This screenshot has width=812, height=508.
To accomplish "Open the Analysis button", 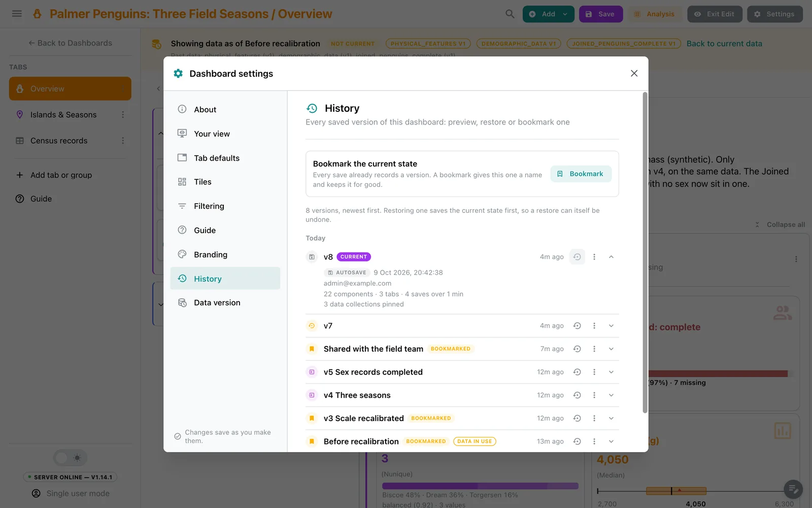I will click(654, 14).
